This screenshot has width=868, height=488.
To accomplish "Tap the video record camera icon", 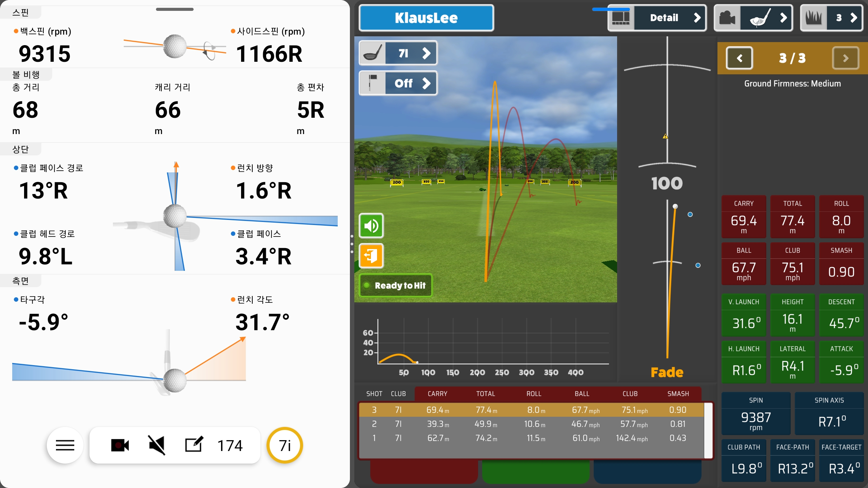I will point(120,445).
